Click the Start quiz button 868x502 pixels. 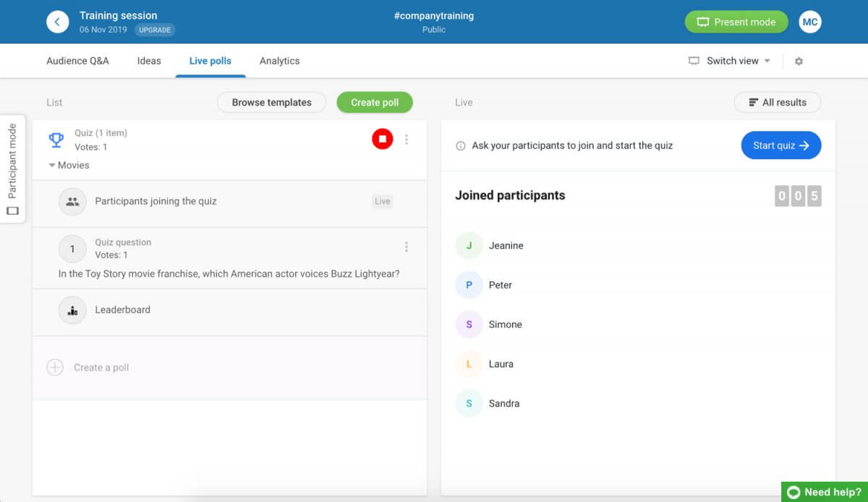pos(780,145)
